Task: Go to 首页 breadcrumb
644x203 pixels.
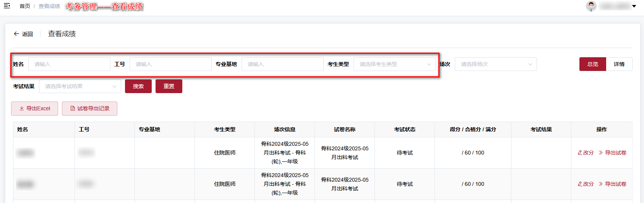Action: click(25, 6)
